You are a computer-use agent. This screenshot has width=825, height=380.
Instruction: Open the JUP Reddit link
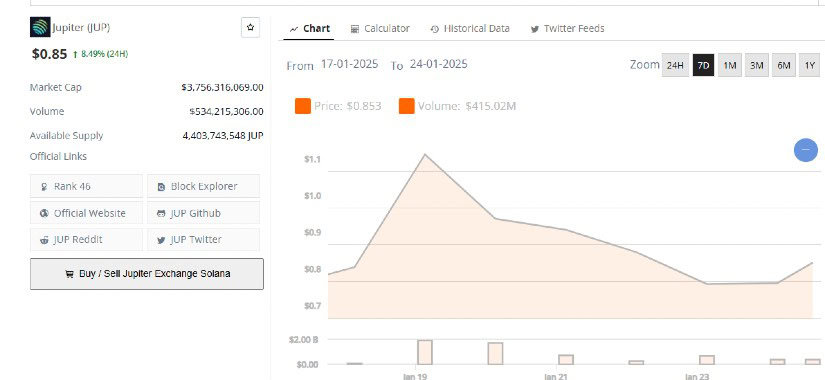[x=86, y=239]
